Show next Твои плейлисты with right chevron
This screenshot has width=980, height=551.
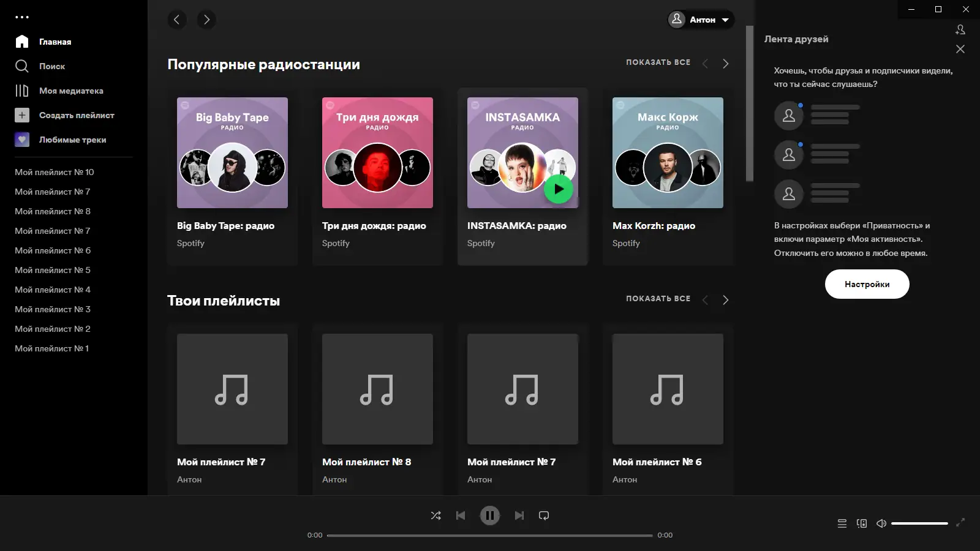726,300
